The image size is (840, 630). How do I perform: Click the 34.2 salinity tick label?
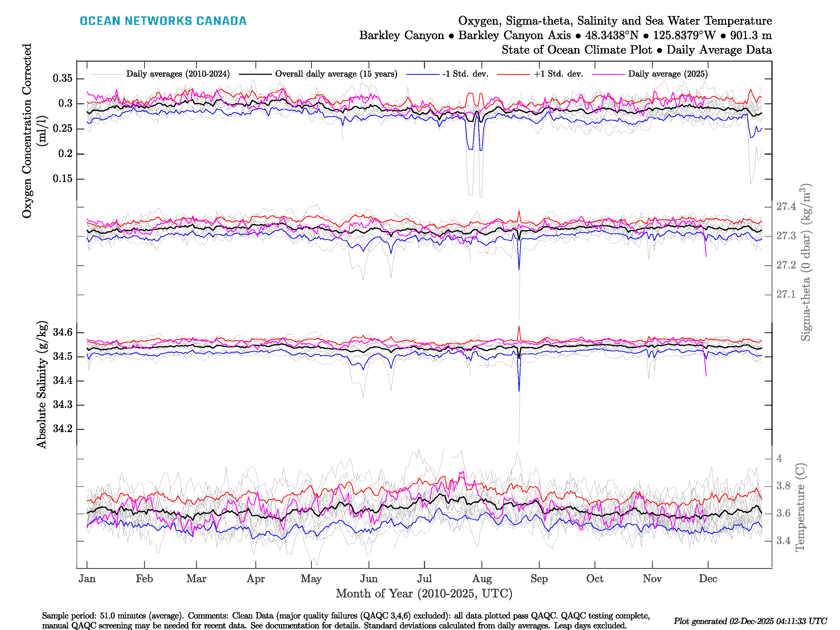(x=63, y=429)
